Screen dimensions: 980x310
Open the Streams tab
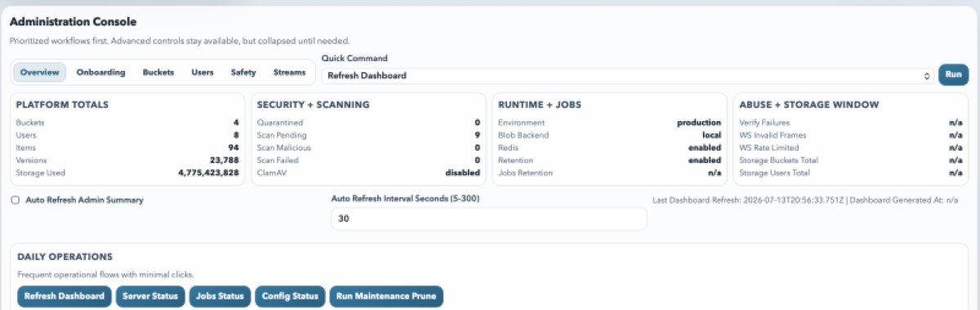tap(289, 72)
